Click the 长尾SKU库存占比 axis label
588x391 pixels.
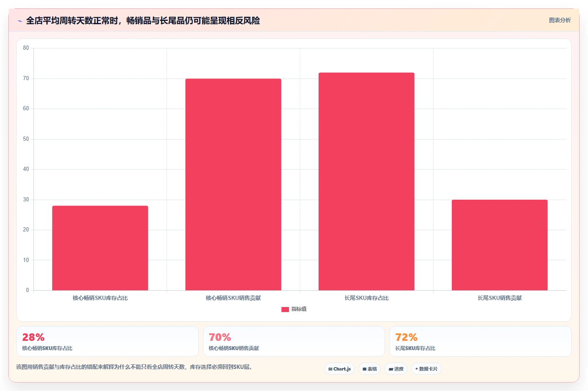pyautogui.click(x=367, y=298)
